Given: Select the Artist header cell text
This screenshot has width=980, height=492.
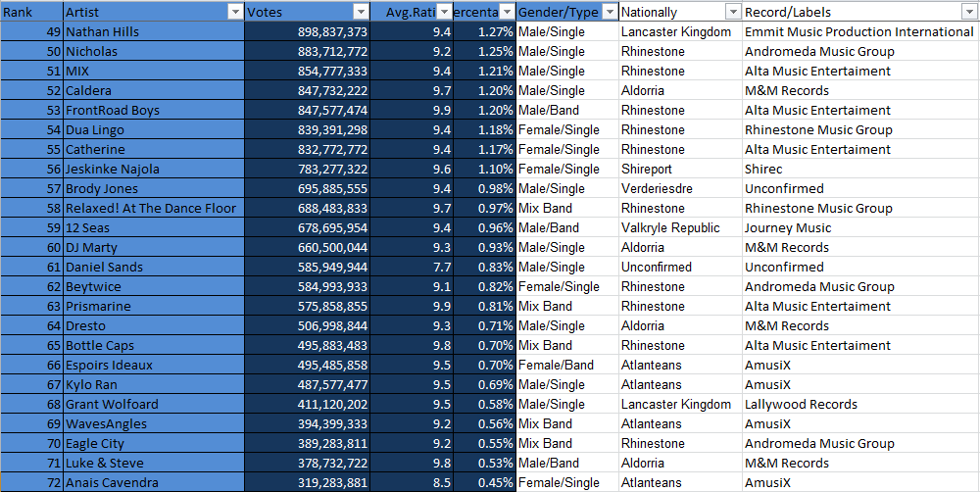Looking at the screenshot, I should (x=82, y=13).
